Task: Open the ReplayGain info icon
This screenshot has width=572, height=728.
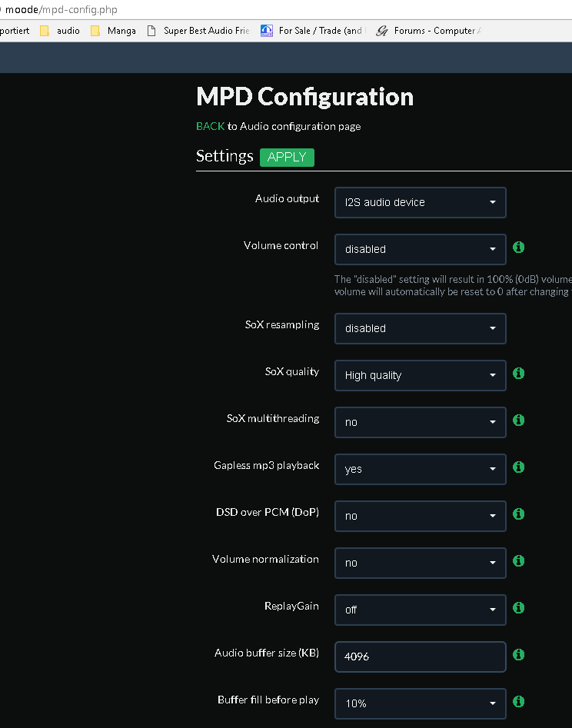Action: coord(518,607)
